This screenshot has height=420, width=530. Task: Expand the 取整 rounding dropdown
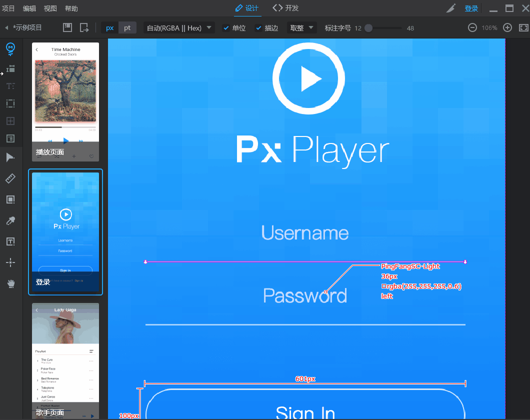tap(302, 27)
